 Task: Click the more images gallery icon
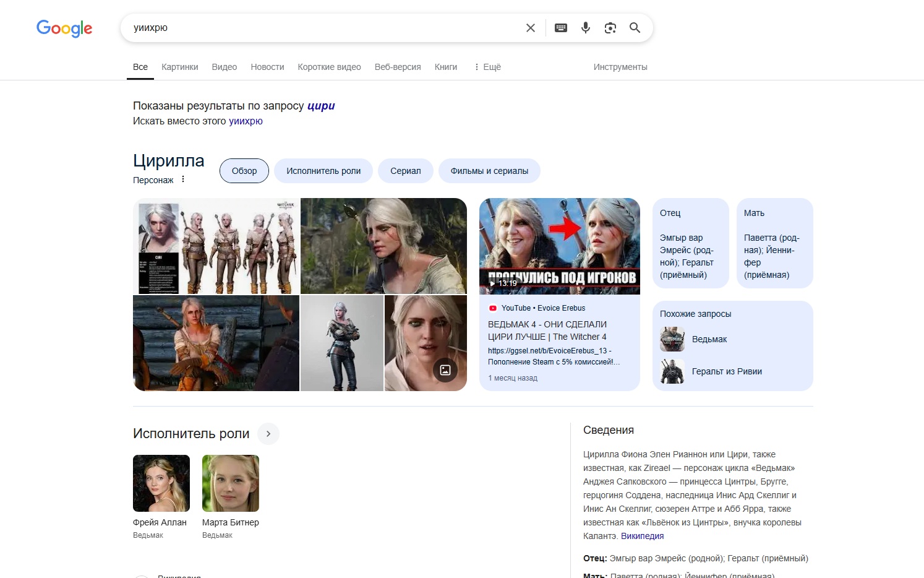[x=445, y=370]
